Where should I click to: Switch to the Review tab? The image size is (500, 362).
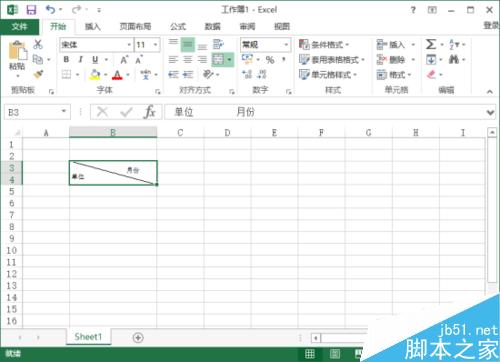247,27
